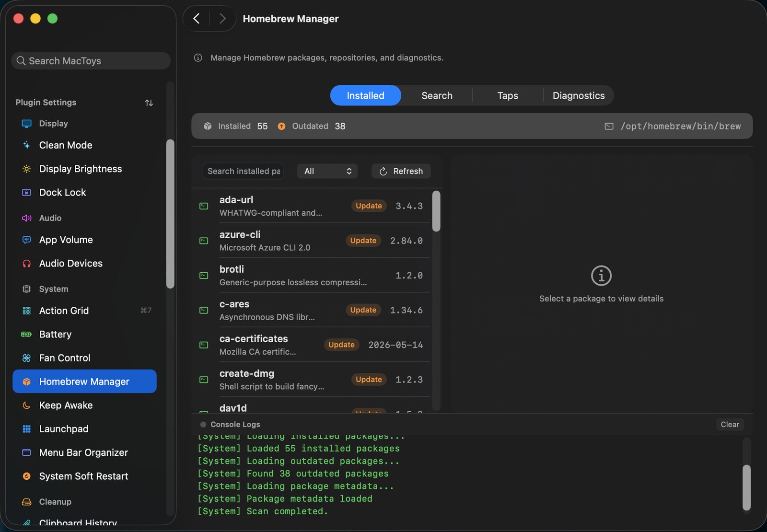
Task: Click the brotli package terminal icon
Action: pos(204,276)
